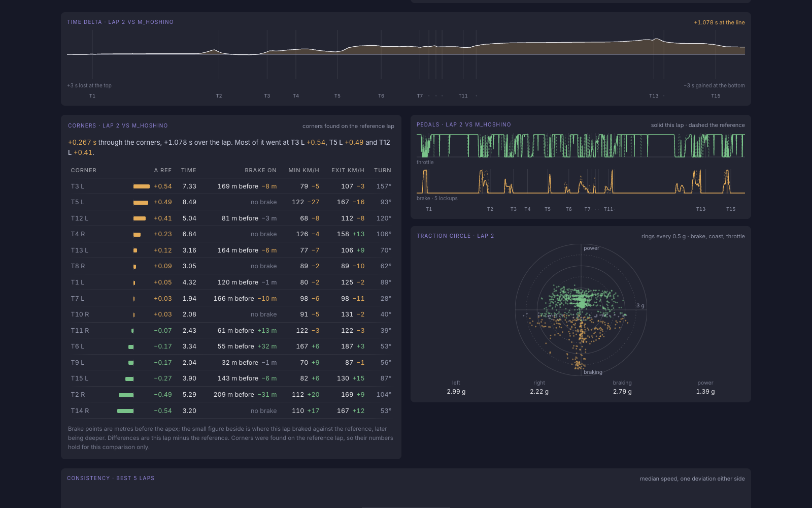The width and height of the screenshot is (812, 508).
Task: Click the TIME column header in corners table
Action: coord(189,171)
